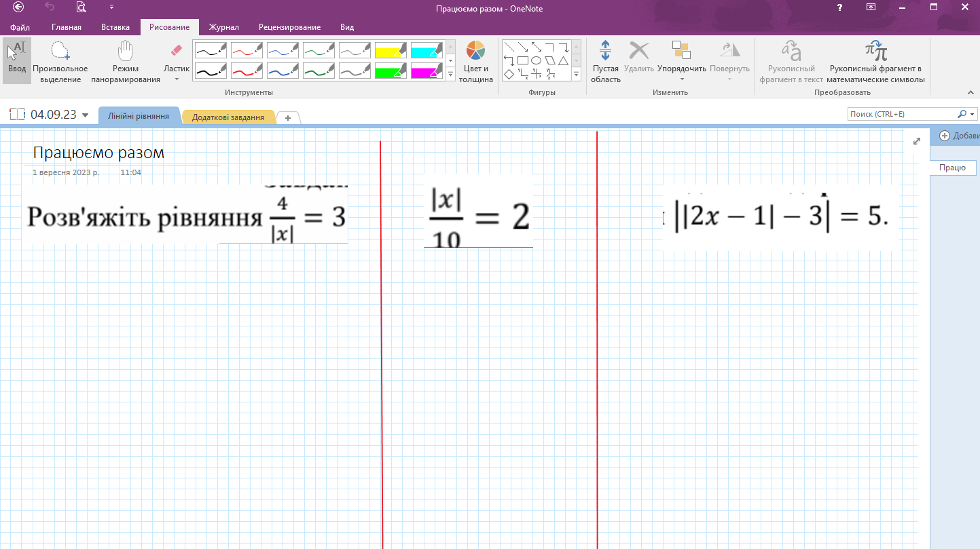Open the Цвет и толщина dialog
980x549 pixels.
coord(475,61)
